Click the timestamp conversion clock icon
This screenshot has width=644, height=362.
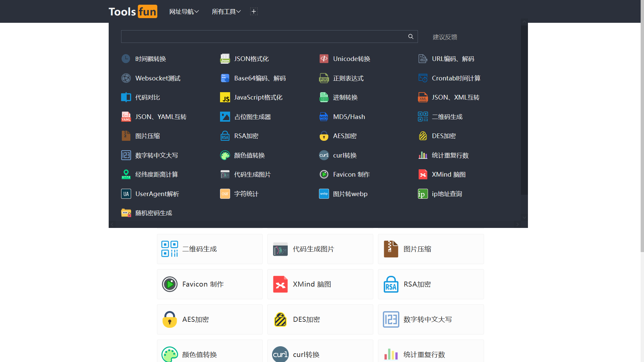(126, 59)
